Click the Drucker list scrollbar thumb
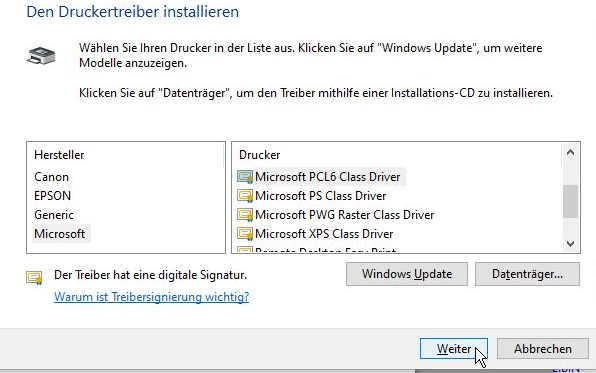This screenshot has width=596, height=373. tap(570, 201)
